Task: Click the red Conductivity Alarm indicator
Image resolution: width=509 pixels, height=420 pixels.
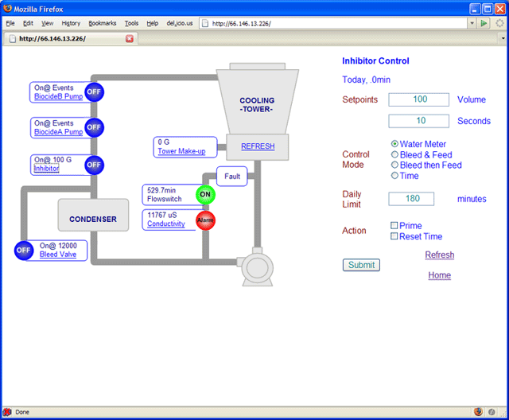Action: (x=205, y=220)
